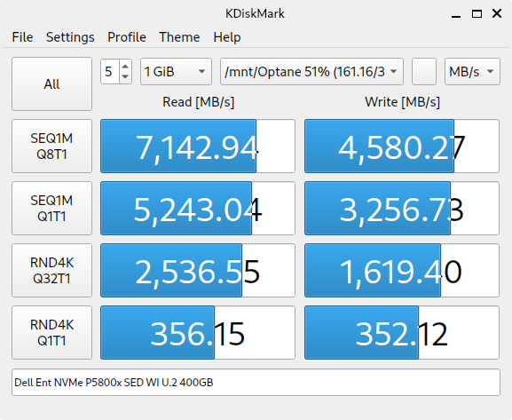
Task: Open the Theme menu
Action: pyautogui.click(x=179, y=37)
